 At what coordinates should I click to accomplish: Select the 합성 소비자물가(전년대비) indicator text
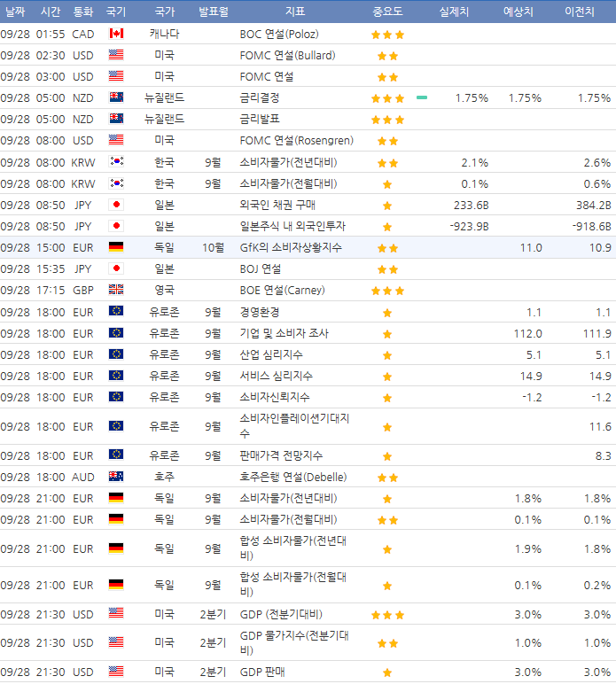click(293, 548)
